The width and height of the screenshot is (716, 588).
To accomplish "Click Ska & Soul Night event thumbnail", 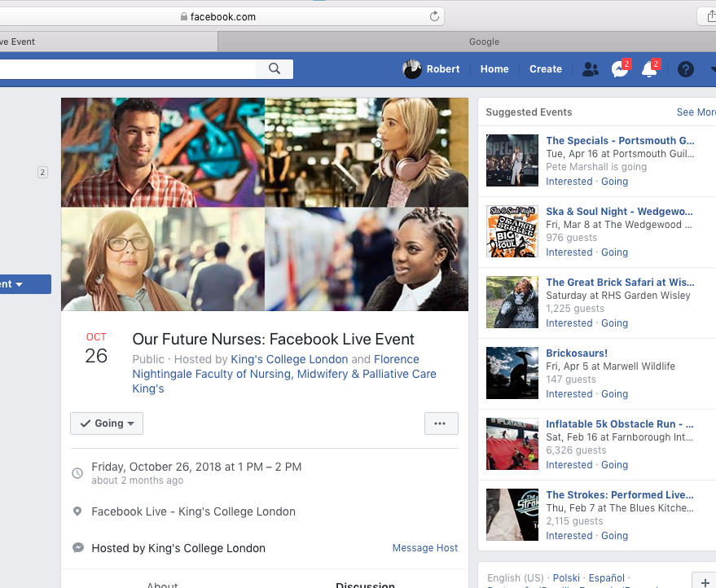I will click(512, 231).
